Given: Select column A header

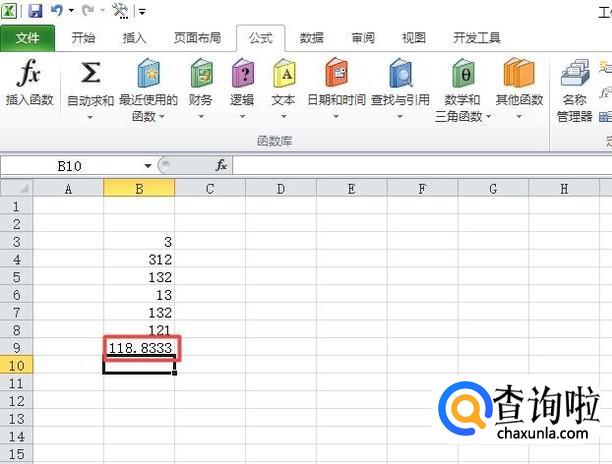Looking at the screenshot, I should (x=68, y=189).
